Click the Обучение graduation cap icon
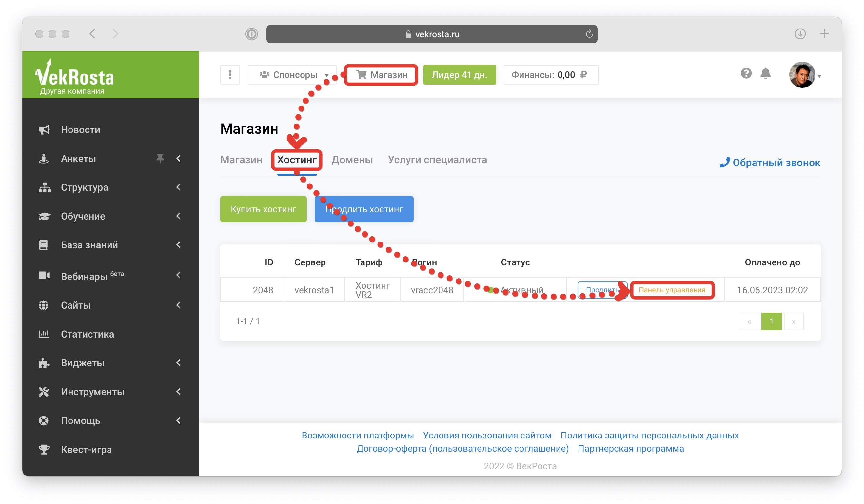864x504 pixels. pyautogui.click(x=45, y=216)
